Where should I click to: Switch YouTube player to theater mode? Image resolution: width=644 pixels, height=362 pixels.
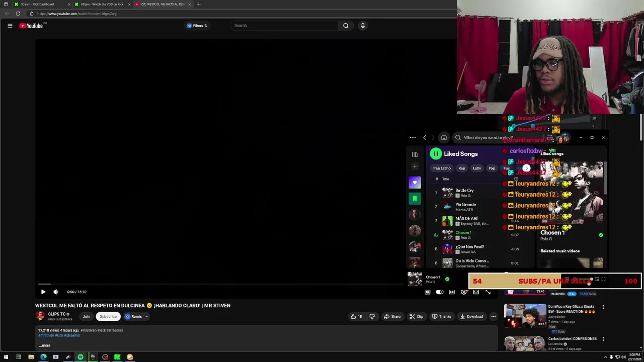(476, 292)
